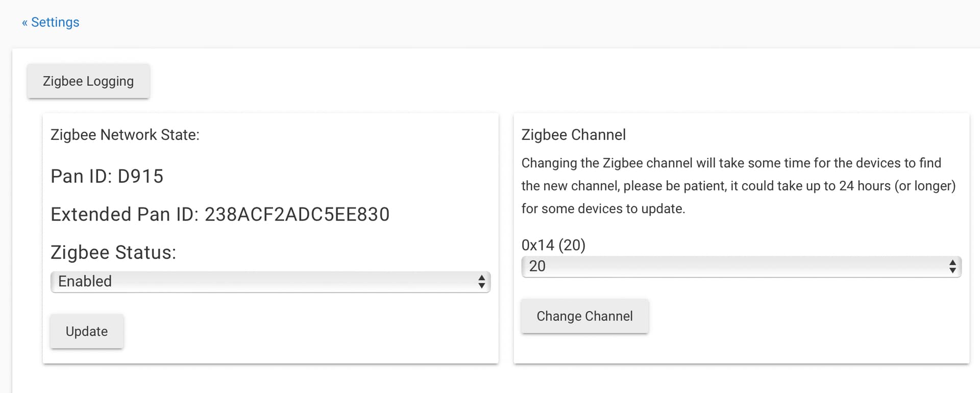Open Zigbee Logging
This screenshot has width=980, height=393.
[88, 81]
